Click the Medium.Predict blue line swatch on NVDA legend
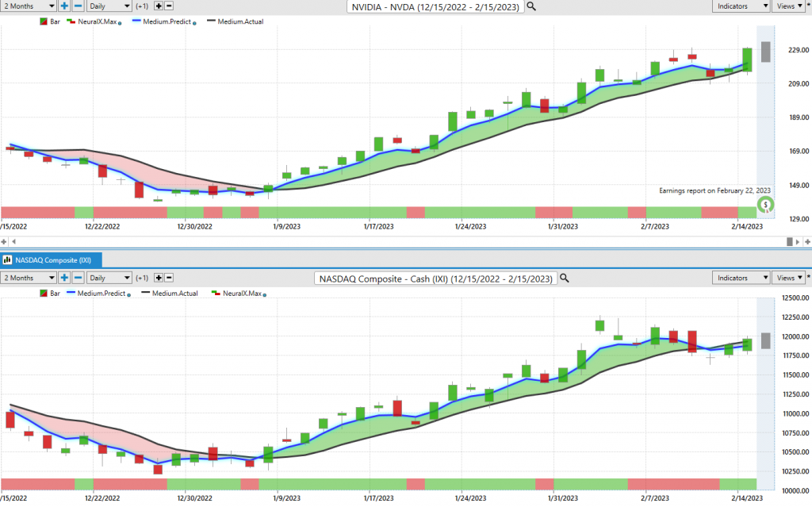The width and height of the screenshot is (812, 507). [x=136, y=21]
